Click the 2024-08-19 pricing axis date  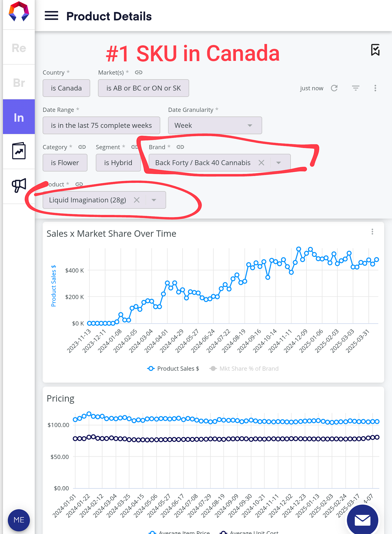click(x=213, y=506)
